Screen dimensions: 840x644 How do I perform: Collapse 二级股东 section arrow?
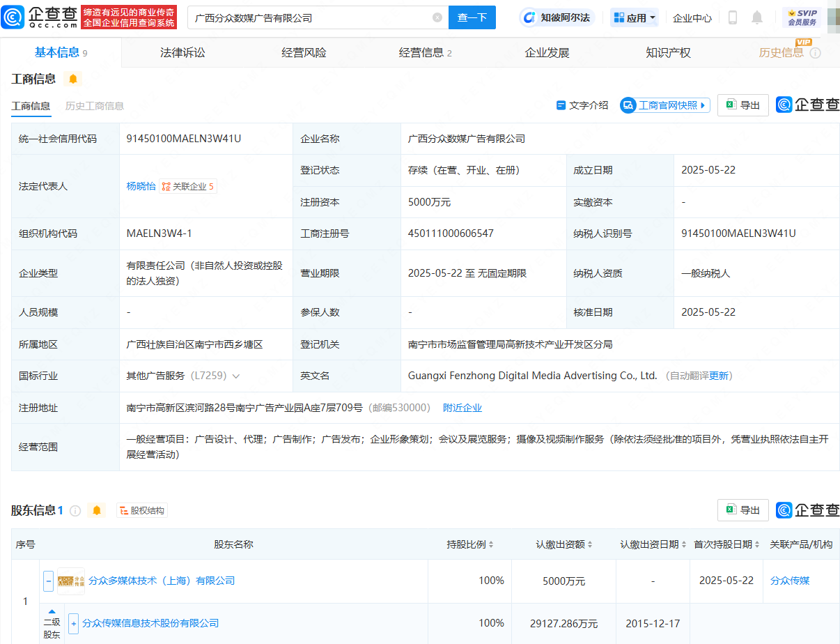[x=52, y=612]
